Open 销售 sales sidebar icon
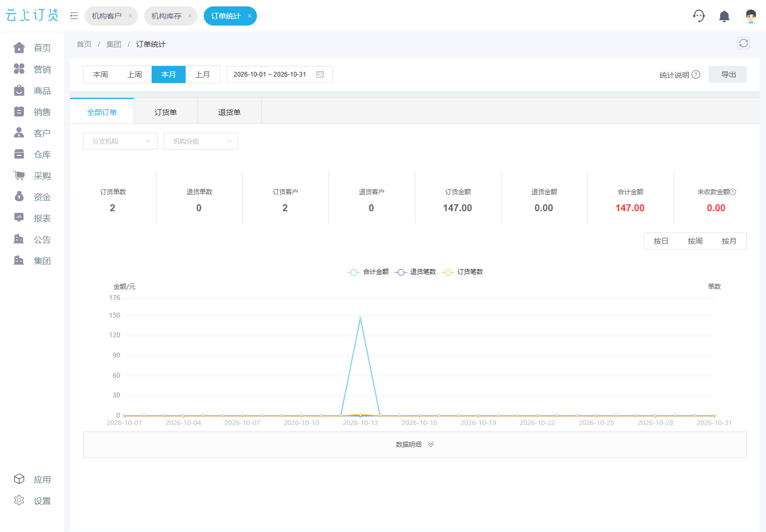Image resolution: width=766 pixels, height=532 pixels. click(x=19, y=112)
